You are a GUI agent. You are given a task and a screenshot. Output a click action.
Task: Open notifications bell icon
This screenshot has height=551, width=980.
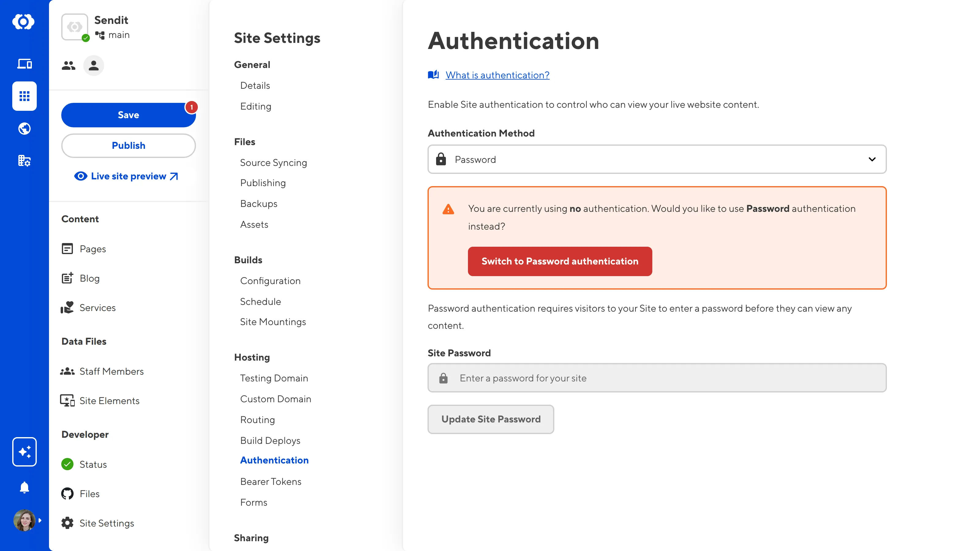click(24, 487)
